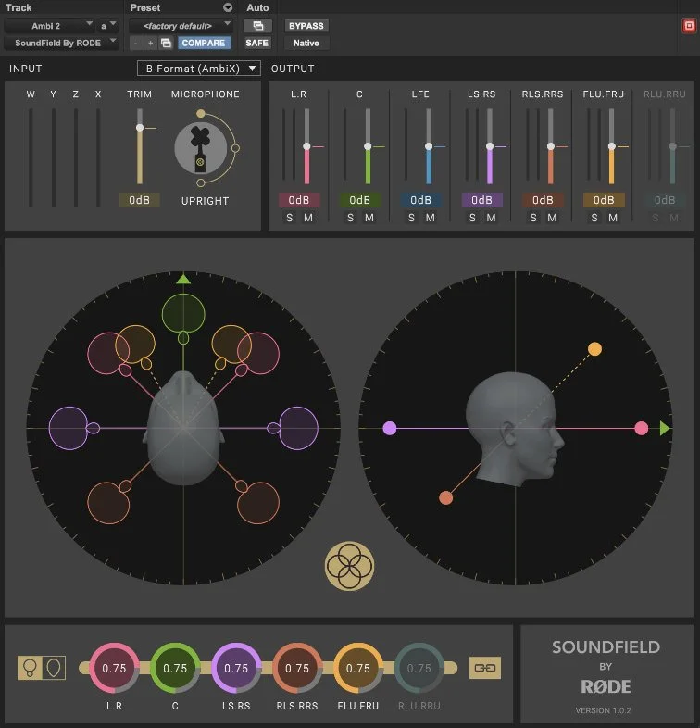Adjust the TRIM fader handle
700x728 pixels.
tap(139, 127)
